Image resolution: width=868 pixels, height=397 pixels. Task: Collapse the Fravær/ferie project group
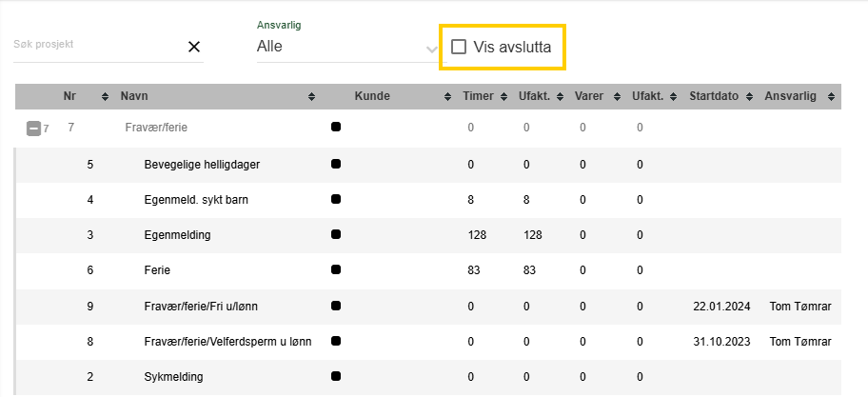(33, 129)
